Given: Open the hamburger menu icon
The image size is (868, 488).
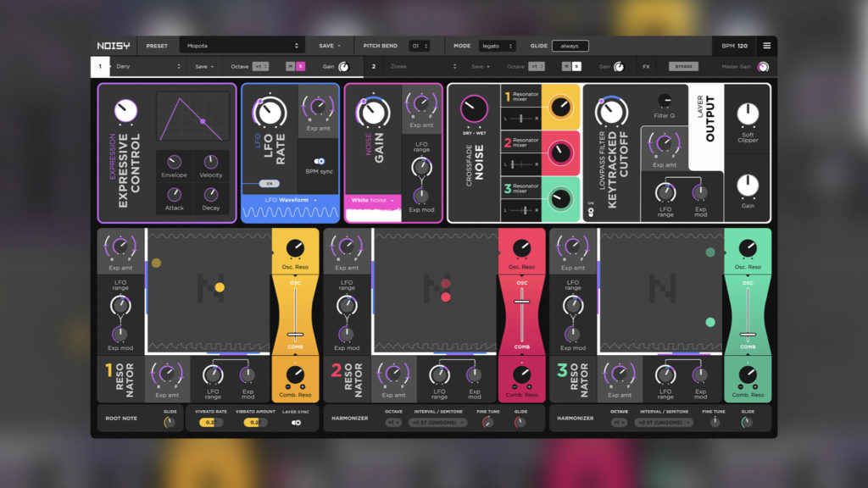Looking at the screenshot, I should pos(766,46).
